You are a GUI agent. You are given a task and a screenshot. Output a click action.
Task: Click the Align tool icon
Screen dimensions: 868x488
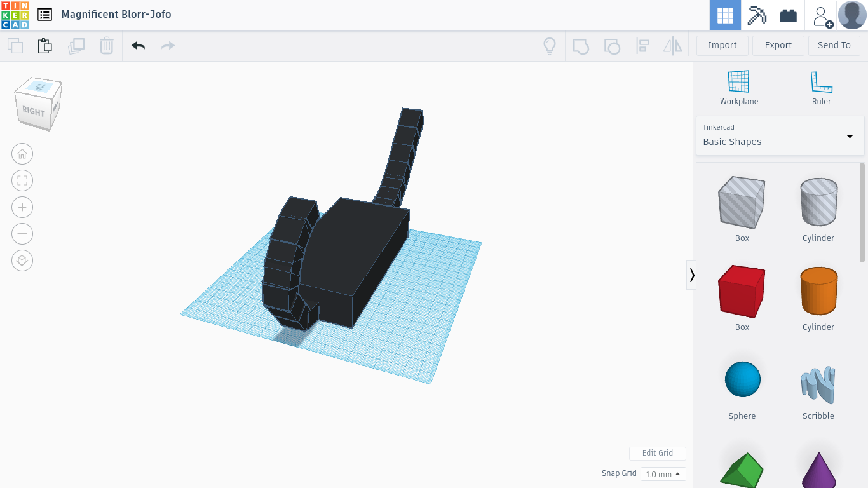[642, 46]
